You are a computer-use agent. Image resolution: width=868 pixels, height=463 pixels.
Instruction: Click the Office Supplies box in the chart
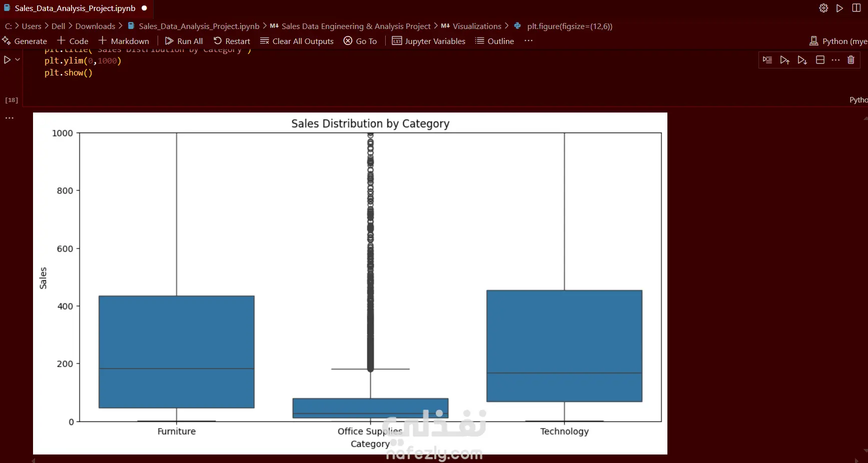pyautogui.click(x=370, y=408)
